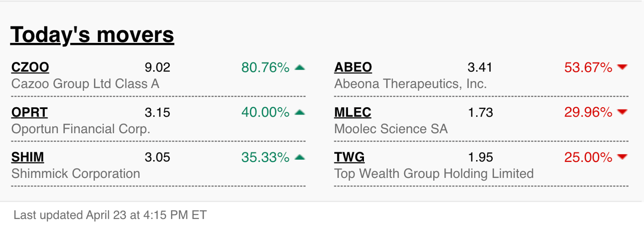Select the Abeona Therapeutics, Inc. name
This screenshot has height=229, width=644.
point(410,84)
